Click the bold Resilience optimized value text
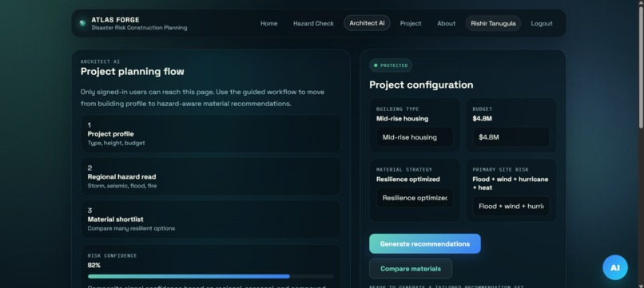Screen dimensions: 644x288 407,180
